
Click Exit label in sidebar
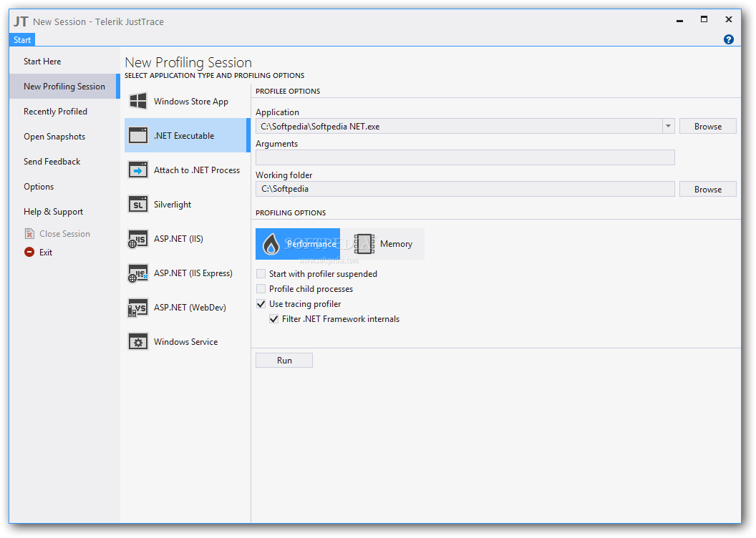coord(46,253)
